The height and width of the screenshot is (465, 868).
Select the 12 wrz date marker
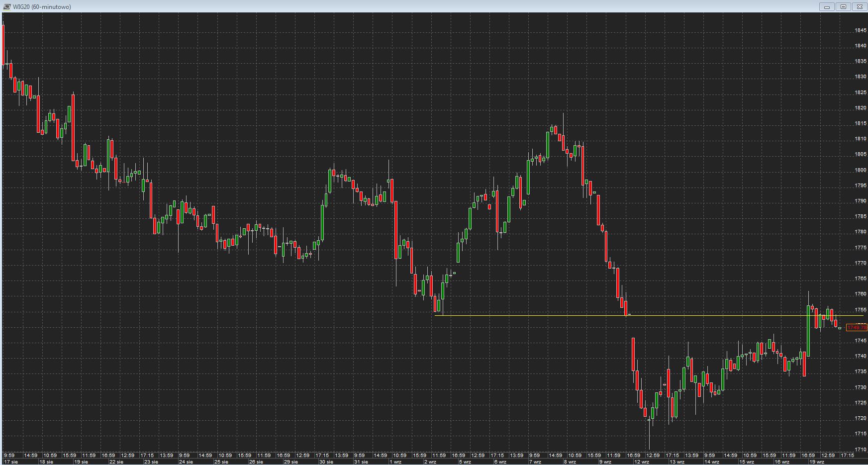point(641,462)
